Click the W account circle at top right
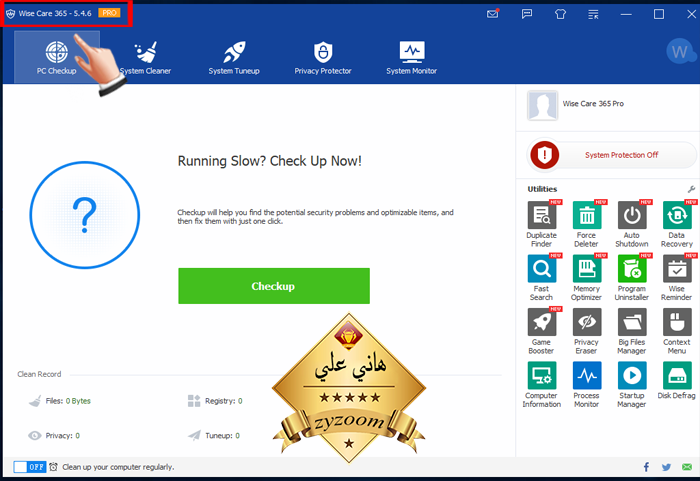The height and width of the screenshot is (481, 700). coord(680,51)
